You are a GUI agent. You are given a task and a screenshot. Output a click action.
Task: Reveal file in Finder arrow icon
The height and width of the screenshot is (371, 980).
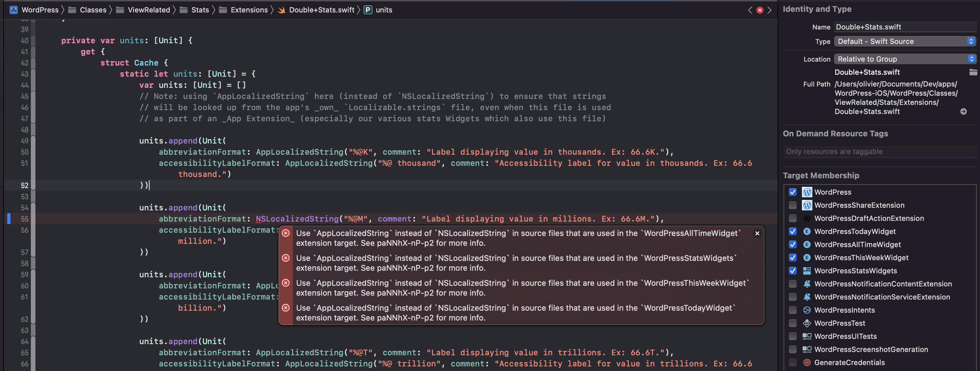[963, 111]
